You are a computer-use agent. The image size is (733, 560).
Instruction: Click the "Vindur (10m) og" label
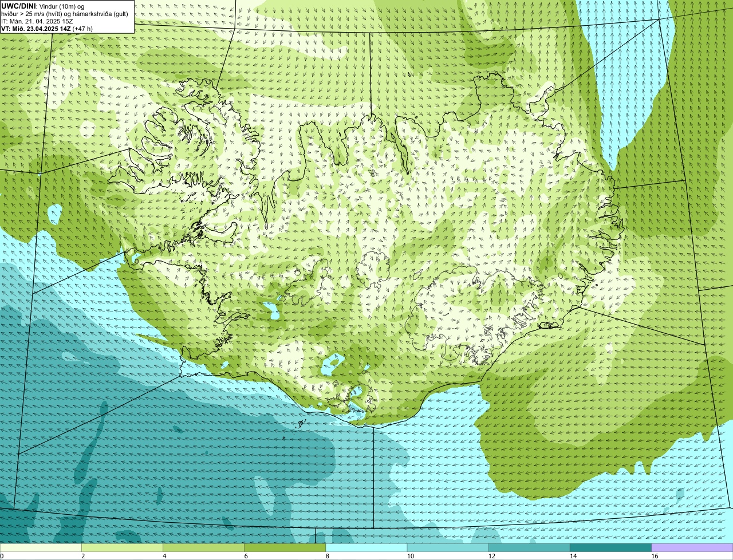tap(61, 6)
